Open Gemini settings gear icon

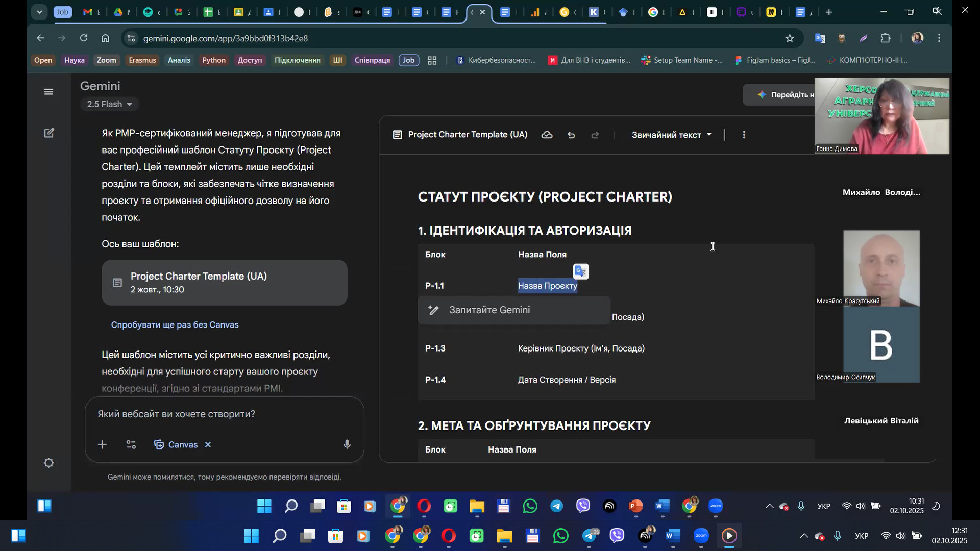coord(49,463)
